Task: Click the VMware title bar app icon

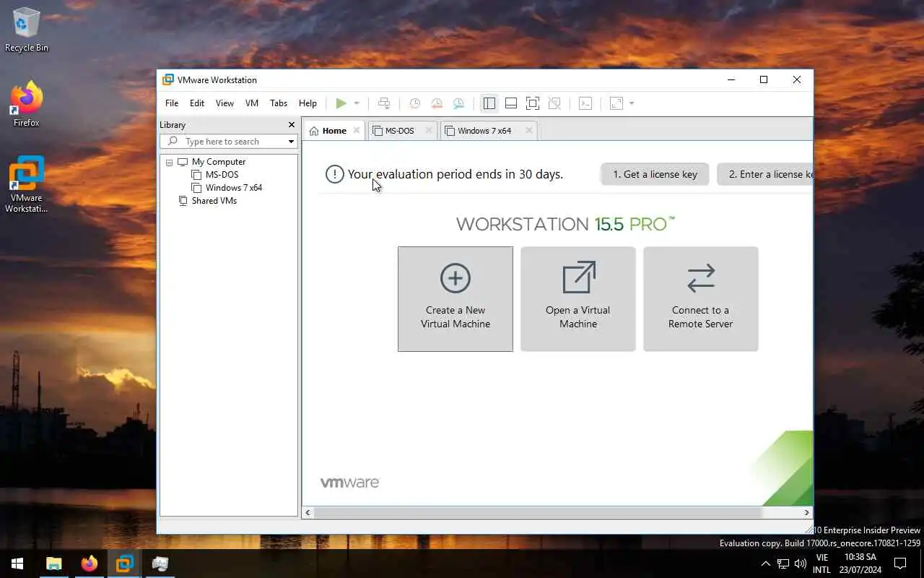Action: point(168,80)
